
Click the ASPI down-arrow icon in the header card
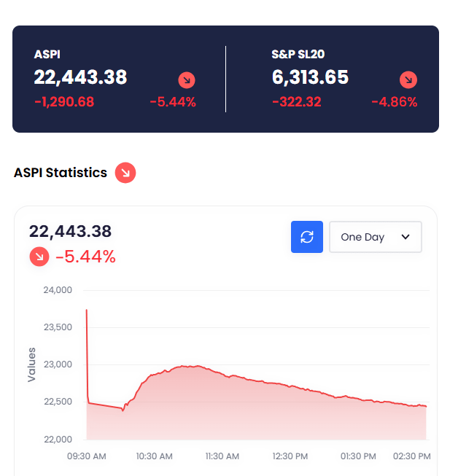click(x=187, y=80)
